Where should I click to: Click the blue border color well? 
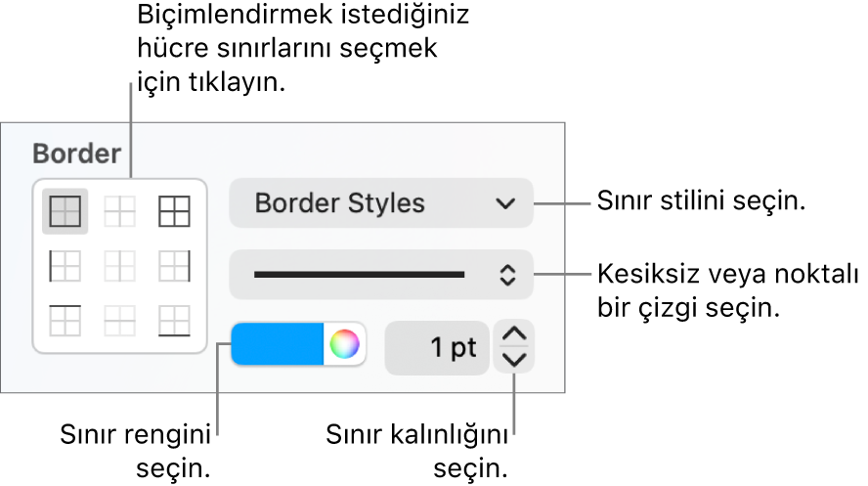click(278, 344)
